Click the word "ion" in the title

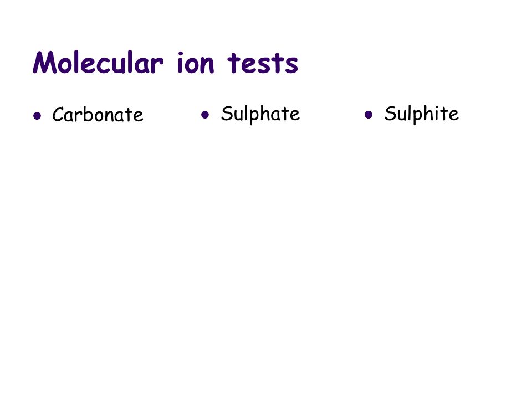coord(196,63)
